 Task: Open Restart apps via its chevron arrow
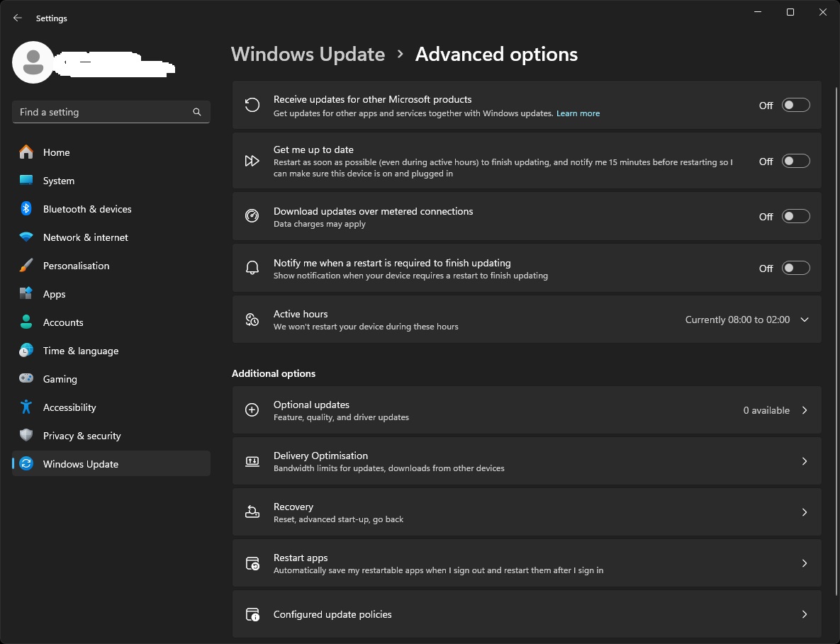[804, 563]
